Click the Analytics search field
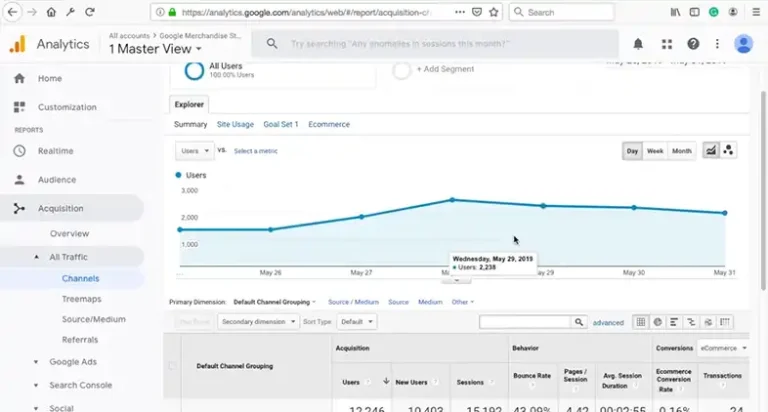Image resolution: width=768 pixels, height=412 pixels. [x=434, y=44]
